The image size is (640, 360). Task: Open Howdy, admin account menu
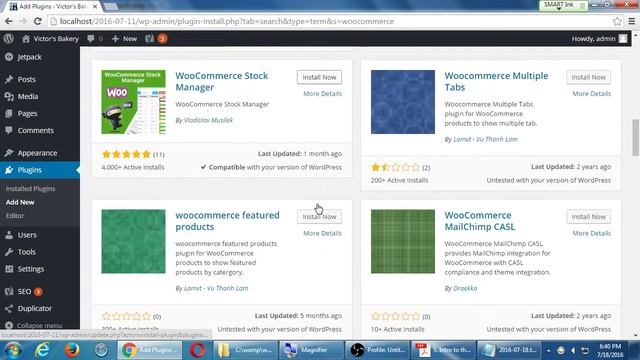(599, 39)
